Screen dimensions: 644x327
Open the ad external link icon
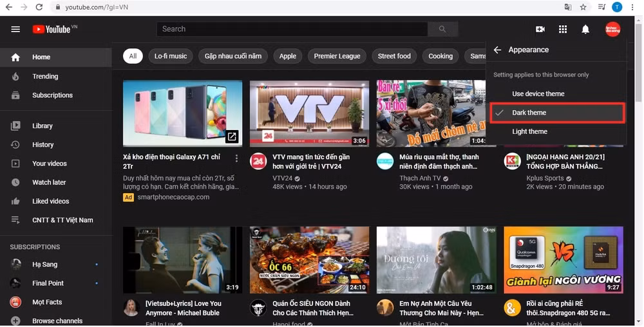(232, 136)
